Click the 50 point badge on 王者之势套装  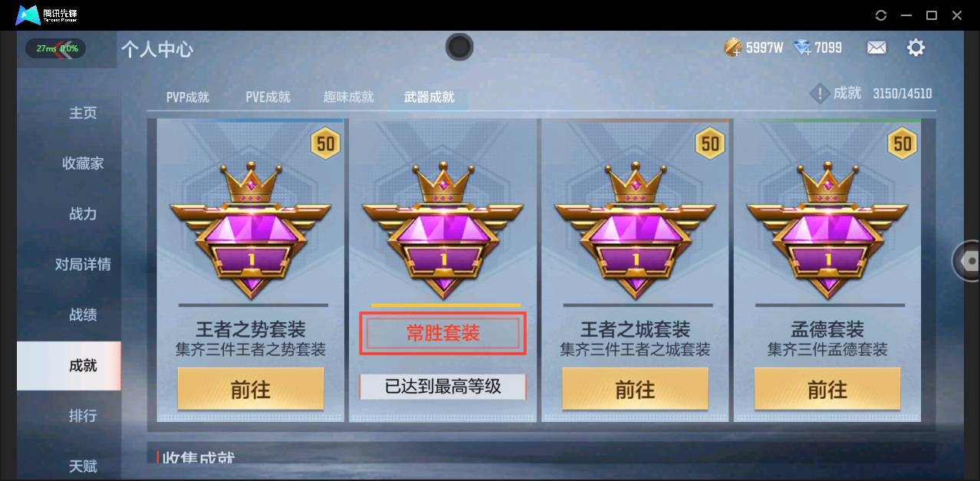coord(325,143)
